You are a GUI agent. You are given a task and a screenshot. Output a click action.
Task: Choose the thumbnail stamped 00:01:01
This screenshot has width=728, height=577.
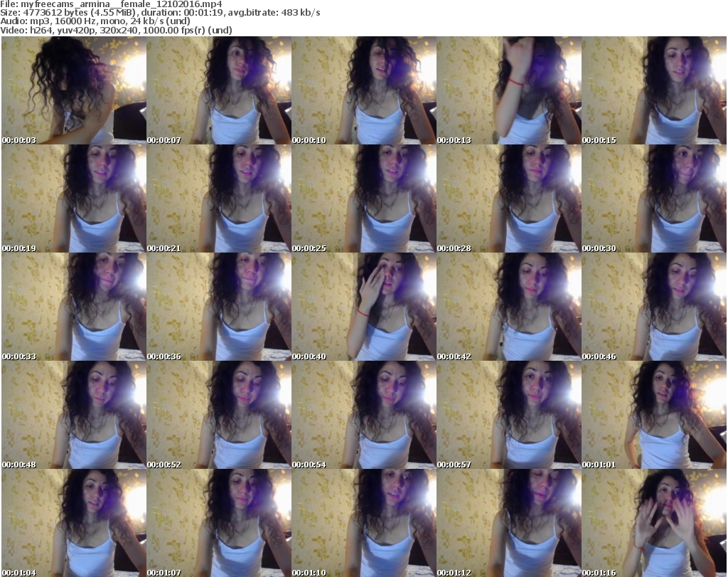tap(654, 415)
